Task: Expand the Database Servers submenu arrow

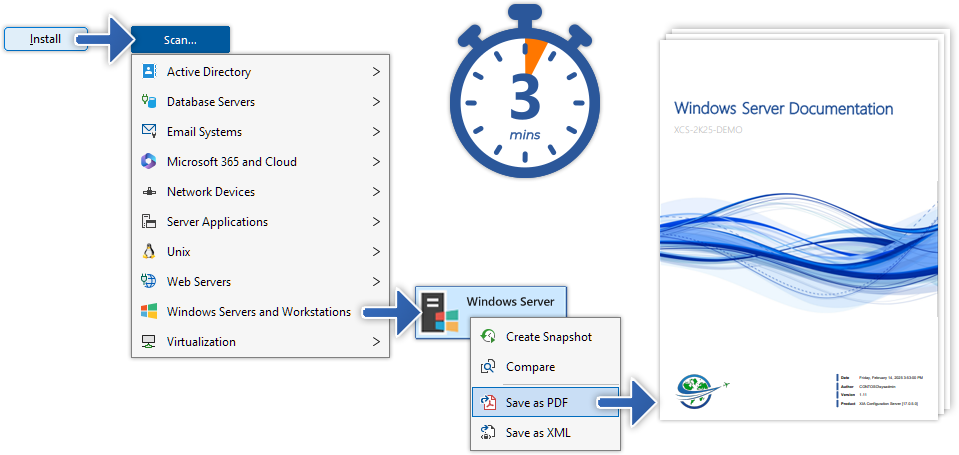Action: pos(376,102)
